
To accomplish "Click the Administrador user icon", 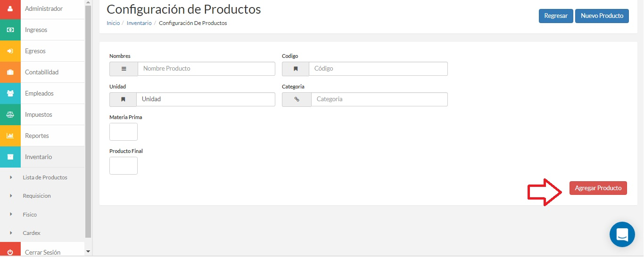I will click(10, 8).
